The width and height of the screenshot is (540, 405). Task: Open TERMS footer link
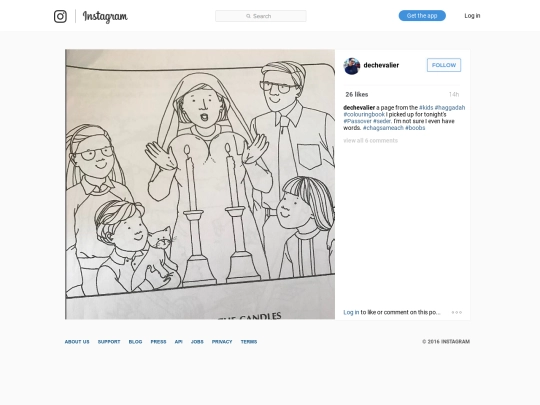(x=249, y=342)
